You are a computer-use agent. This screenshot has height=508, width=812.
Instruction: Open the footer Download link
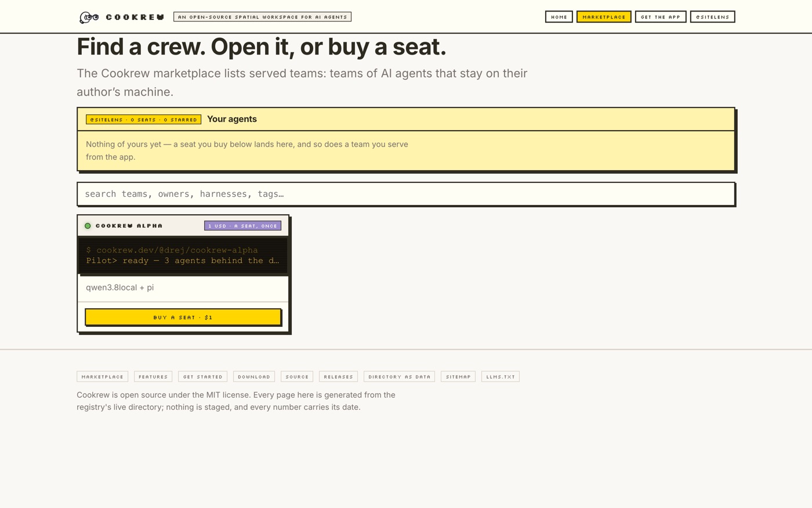[x=254, y=377]
